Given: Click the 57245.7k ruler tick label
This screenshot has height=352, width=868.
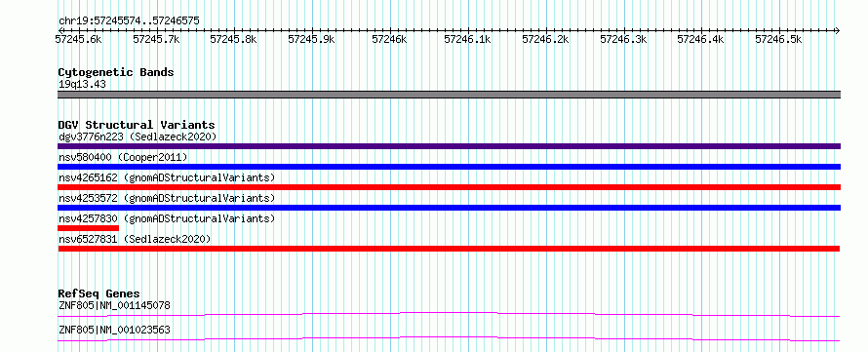Looking at the screenshot, I should 157,39.
